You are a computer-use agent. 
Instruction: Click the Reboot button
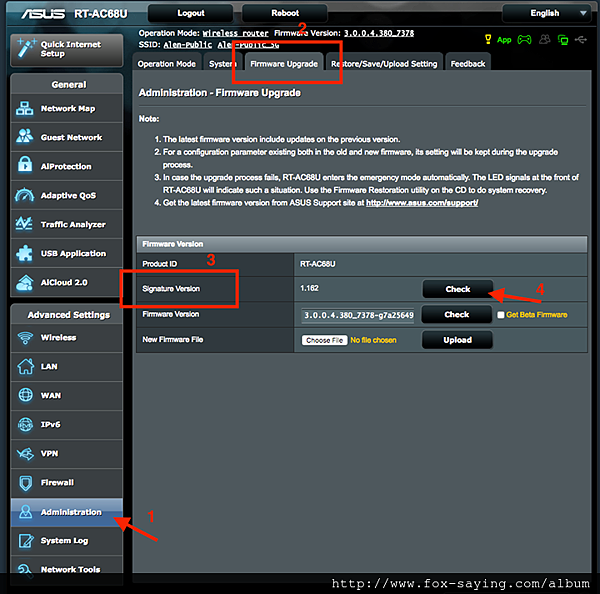(x=285, y=13)
